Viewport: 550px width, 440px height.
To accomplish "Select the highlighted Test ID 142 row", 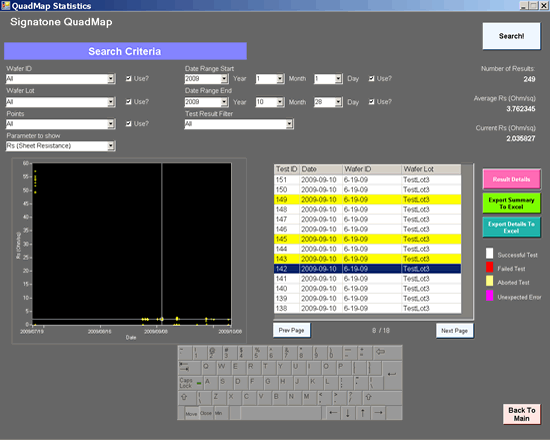I will tap(368, 269).
